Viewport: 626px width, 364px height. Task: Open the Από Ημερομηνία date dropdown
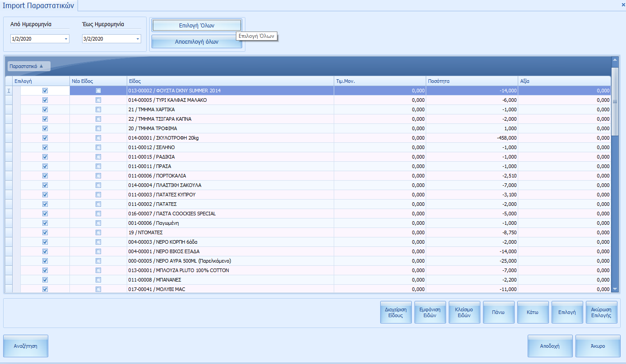point(66,39)
